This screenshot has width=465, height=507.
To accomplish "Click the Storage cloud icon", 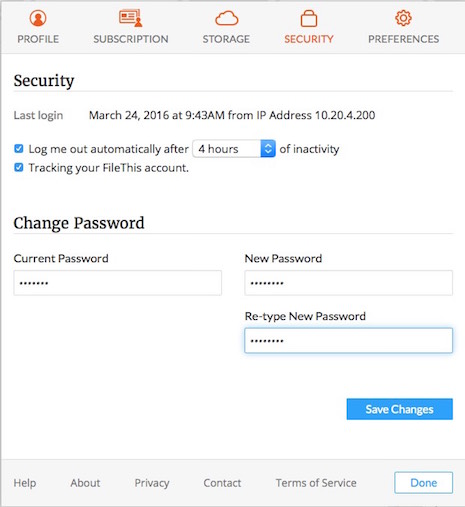I will [x=227, y=18].
